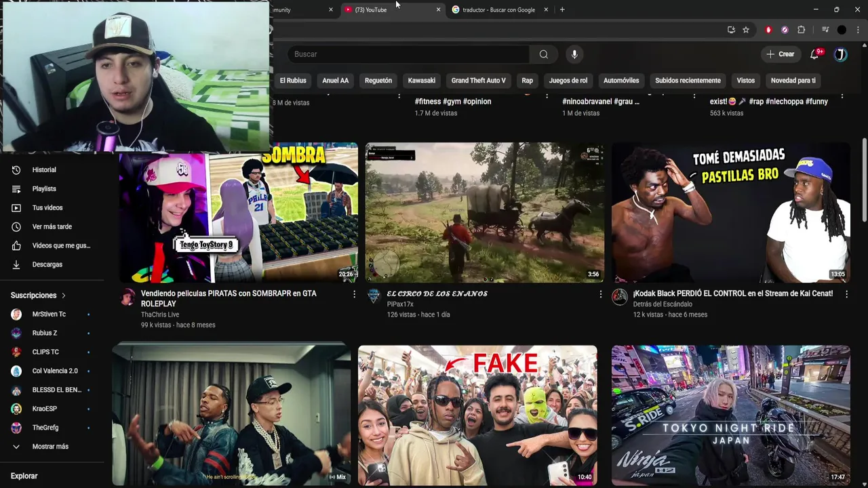Open Chrome's three-dot menu
This screenshot has width=868, height=488.
858,30
